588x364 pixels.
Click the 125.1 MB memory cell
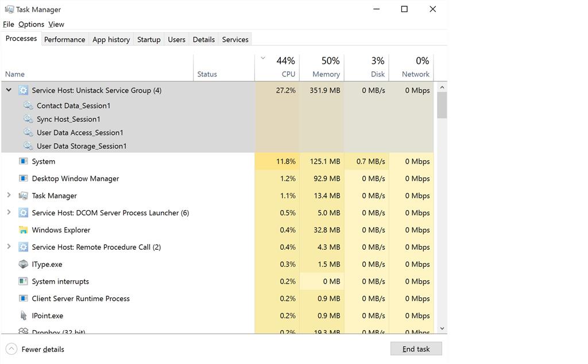click(322, 161)
